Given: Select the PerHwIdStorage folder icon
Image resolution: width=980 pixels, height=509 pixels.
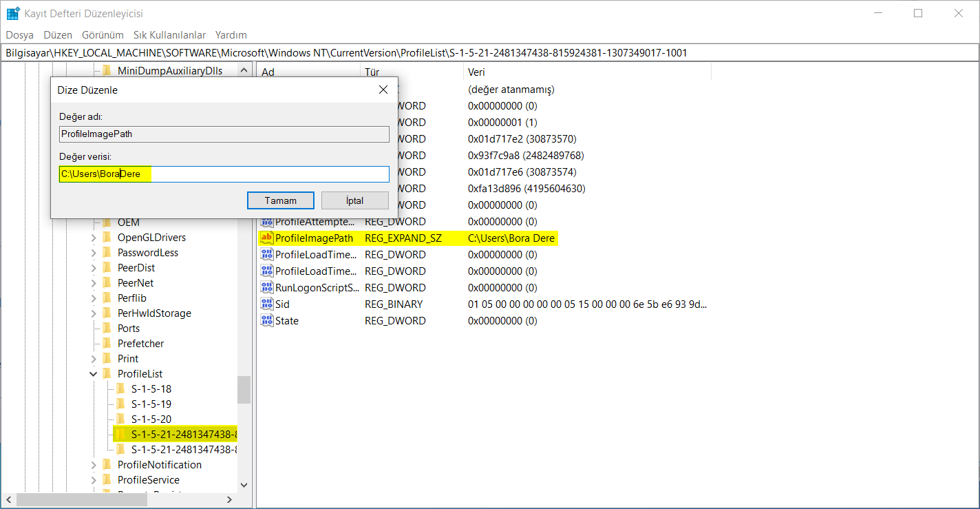Looking at the screenshot, I should (107, 313).
